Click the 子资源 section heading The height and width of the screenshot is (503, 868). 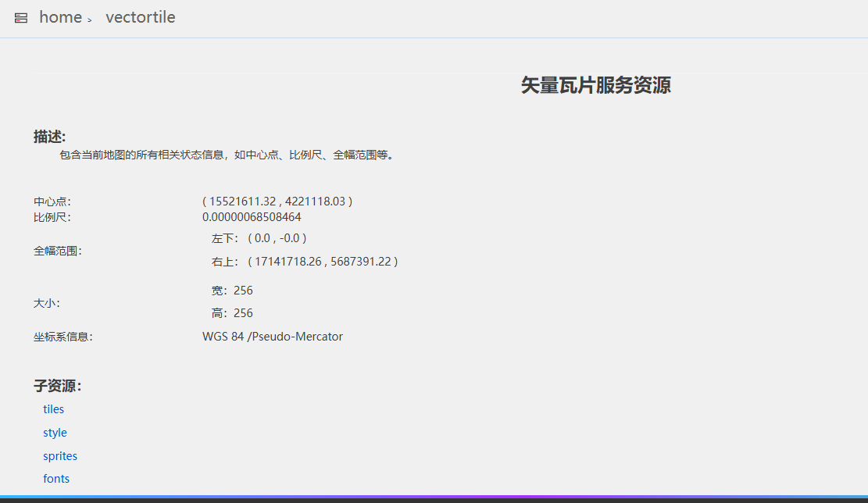pyautogui.click(x=57, y=387)
